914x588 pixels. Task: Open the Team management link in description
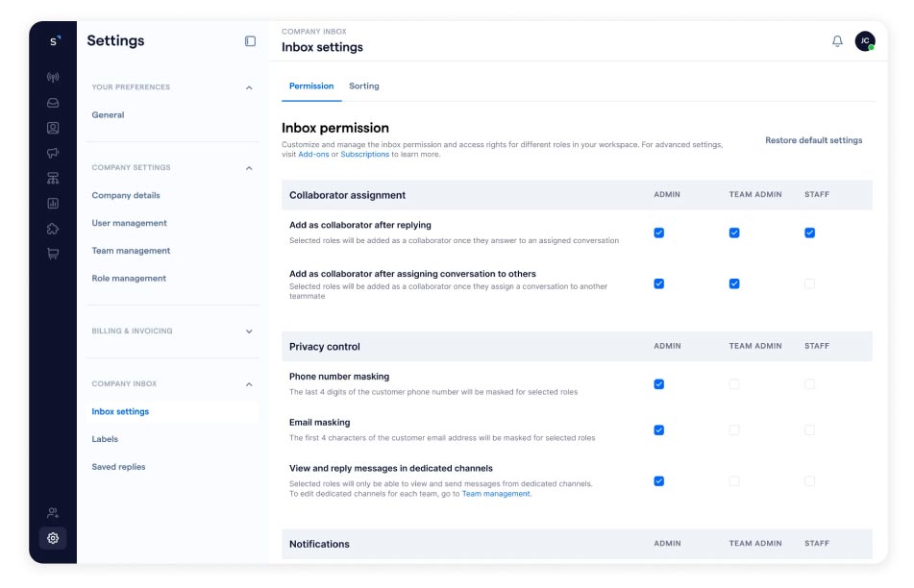(495, 494)
